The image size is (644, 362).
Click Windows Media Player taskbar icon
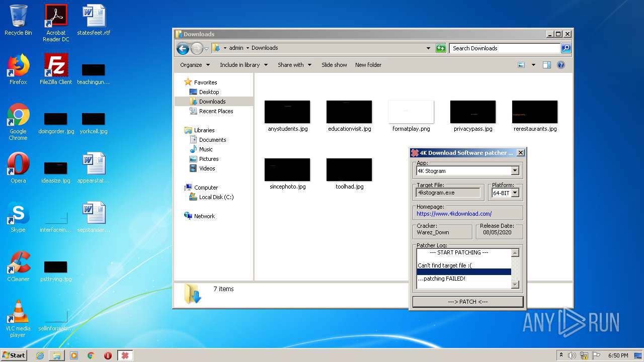[x=74, y=355]
